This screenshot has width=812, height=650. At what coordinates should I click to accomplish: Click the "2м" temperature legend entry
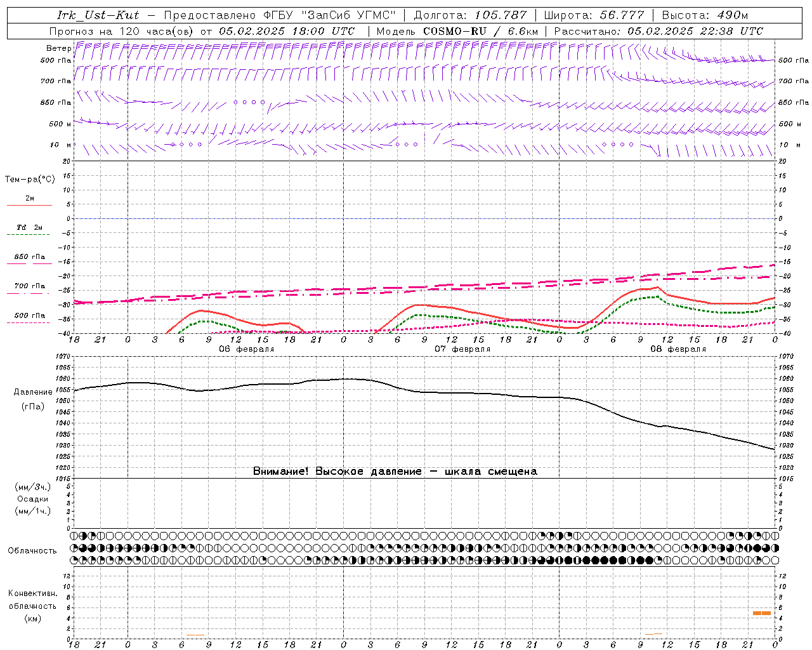pos(30,199)
